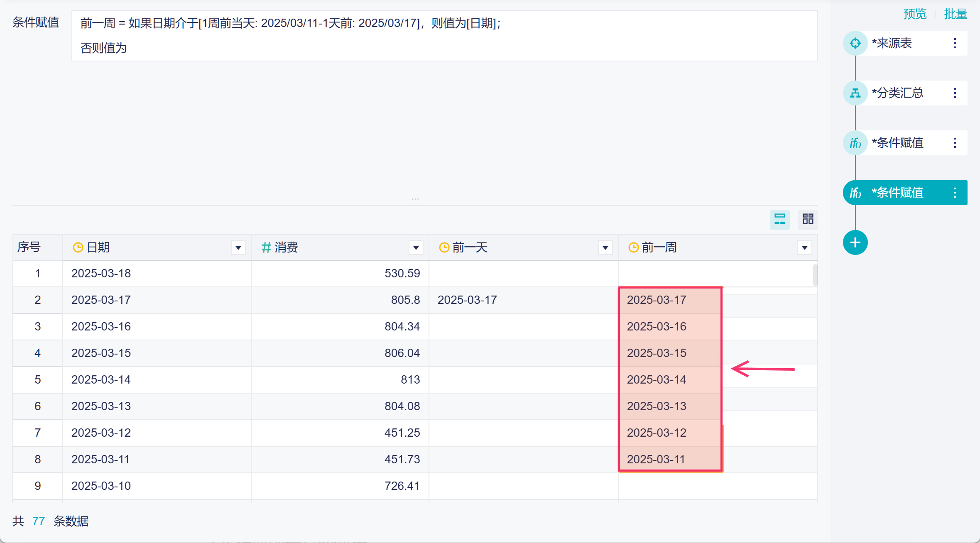Click the 2025-03-14 cell in 前一周 column

[x=656, y=379]
